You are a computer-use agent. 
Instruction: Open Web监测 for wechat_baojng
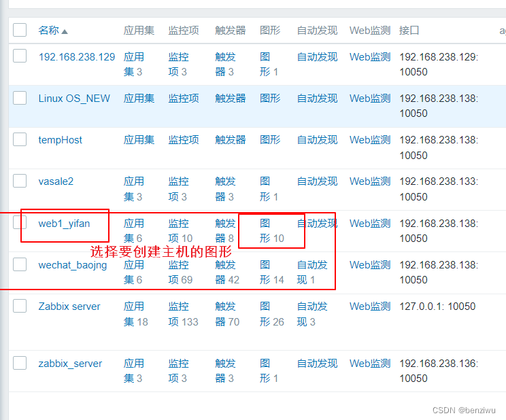point(370,265)
